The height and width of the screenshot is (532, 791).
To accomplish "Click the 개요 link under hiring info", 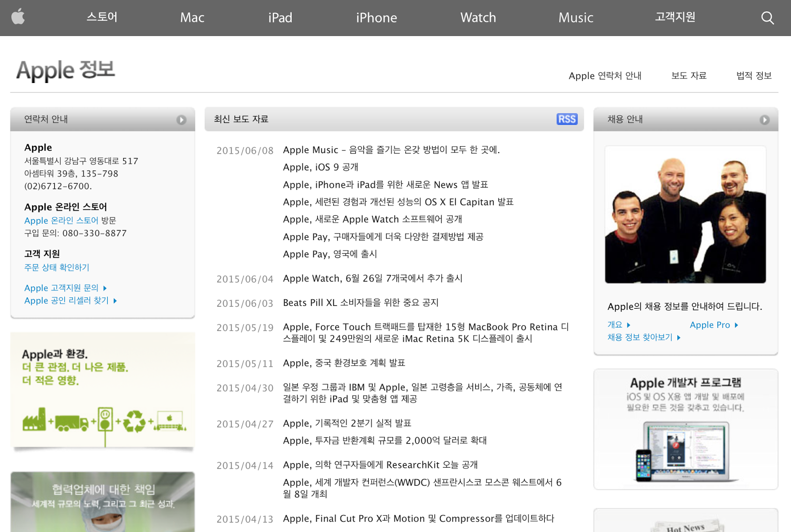I will point(618,325).
